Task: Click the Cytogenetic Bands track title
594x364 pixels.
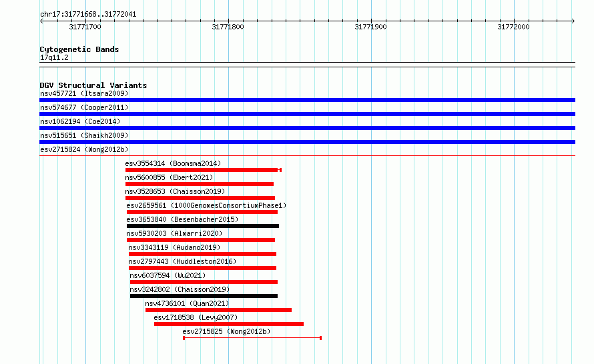Action: click(79, 49)
